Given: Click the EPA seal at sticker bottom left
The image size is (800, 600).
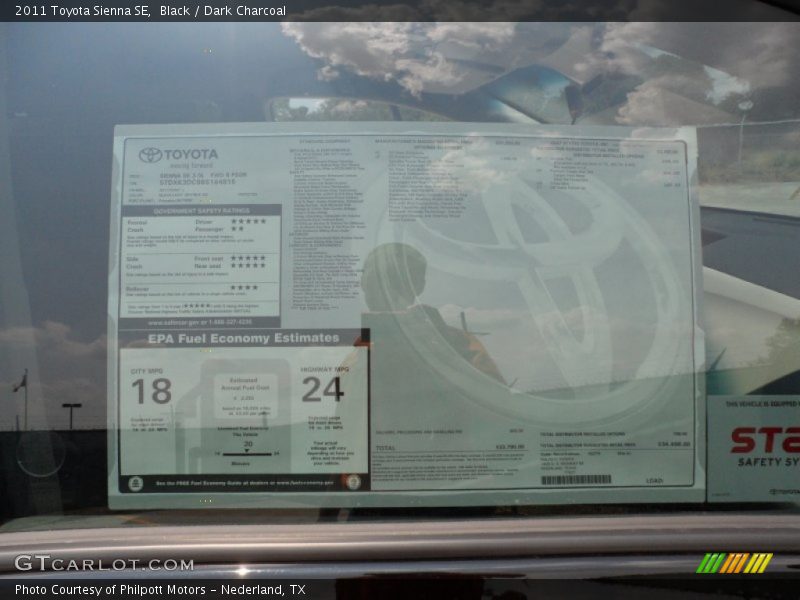Looking at the screenshot, I should click(136, 483).
